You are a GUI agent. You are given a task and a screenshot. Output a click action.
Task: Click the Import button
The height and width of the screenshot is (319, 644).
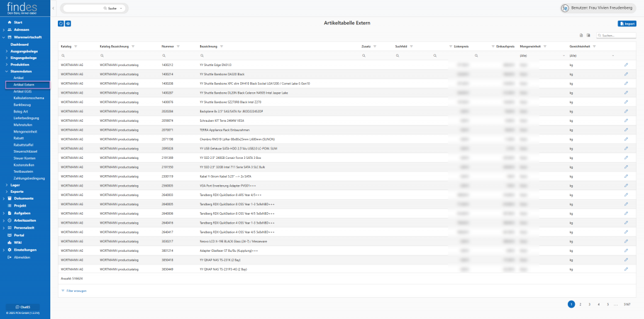(626, 23)
